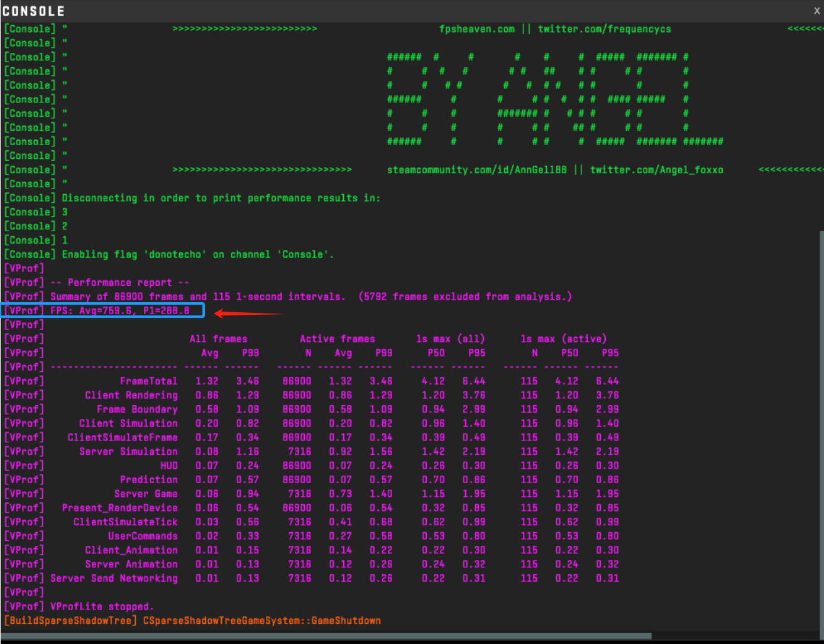Click UserCommands' Active frames Avg value 0.27
824x644 pixels.
[340, 536]
